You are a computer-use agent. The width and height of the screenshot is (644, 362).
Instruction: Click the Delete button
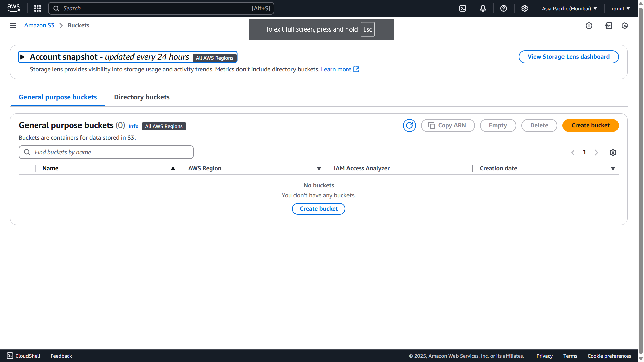pos(539,125)
